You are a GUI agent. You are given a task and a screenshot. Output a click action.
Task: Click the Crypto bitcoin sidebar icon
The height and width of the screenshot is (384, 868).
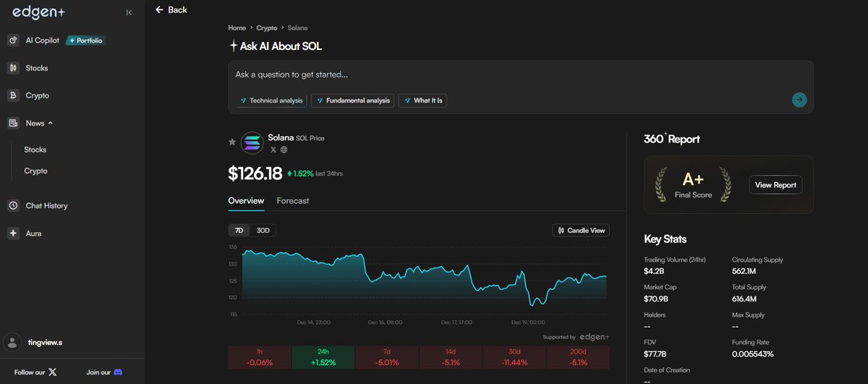(x=12, y=95)
